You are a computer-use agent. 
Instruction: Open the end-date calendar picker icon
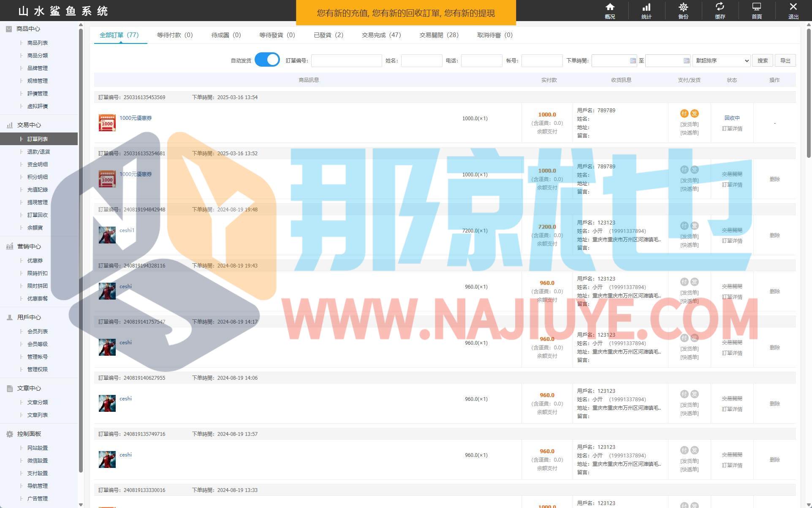[x=686, y=61]
